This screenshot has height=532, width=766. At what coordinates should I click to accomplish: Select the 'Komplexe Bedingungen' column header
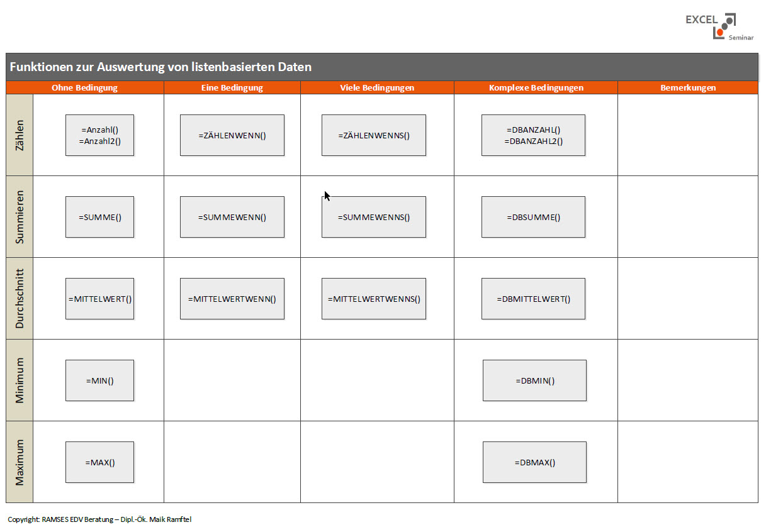pos(536,88)
